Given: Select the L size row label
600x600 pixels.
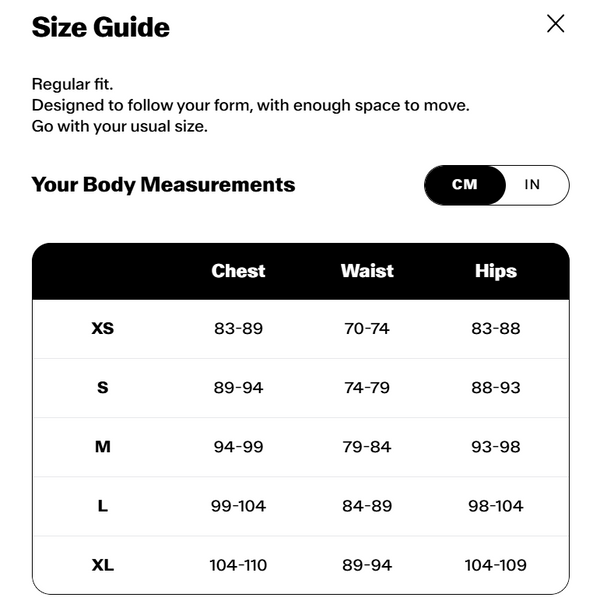Looking at the screenshot, I should (103, 506).
